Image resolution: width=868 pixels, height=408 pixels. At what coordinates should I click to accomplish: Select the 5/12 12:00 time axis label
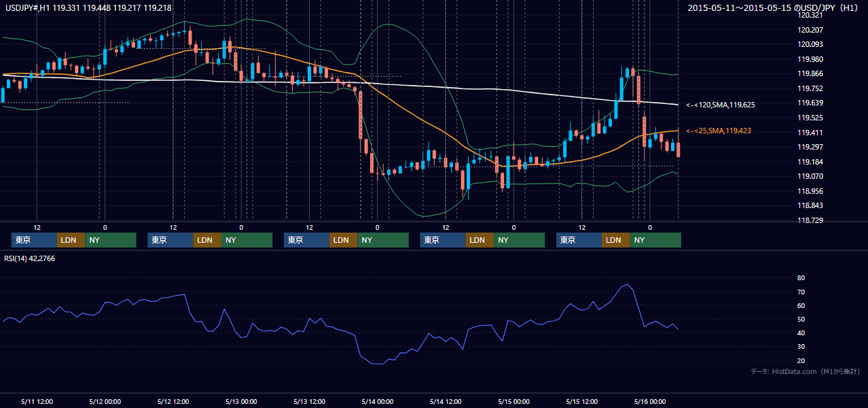click(173, 401)
